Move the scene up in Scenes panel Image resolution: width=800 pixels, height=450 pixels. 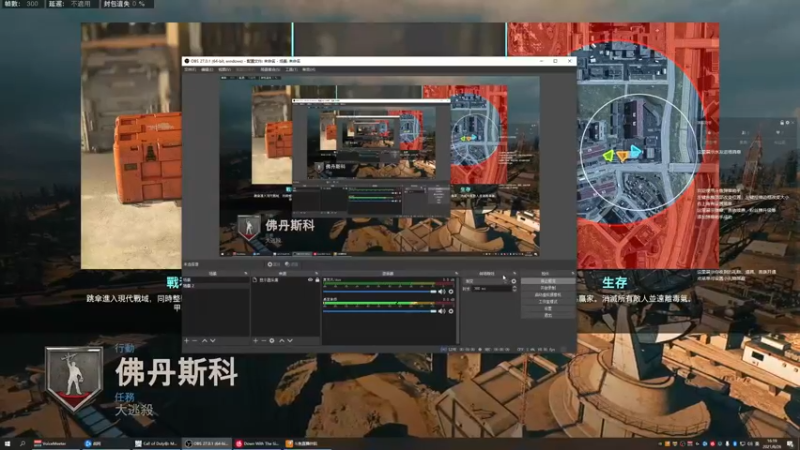tap(205, 340)
